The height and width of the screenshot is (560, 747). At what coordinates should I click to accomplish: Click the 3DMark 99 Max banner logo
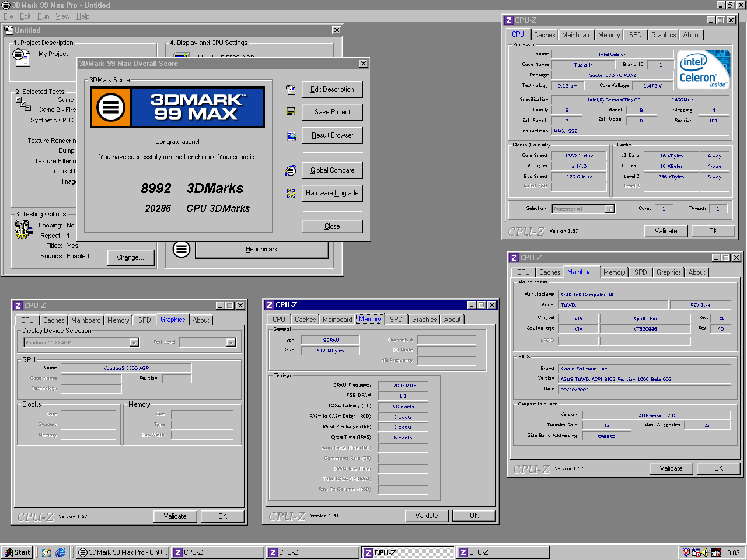coord(177,107)
